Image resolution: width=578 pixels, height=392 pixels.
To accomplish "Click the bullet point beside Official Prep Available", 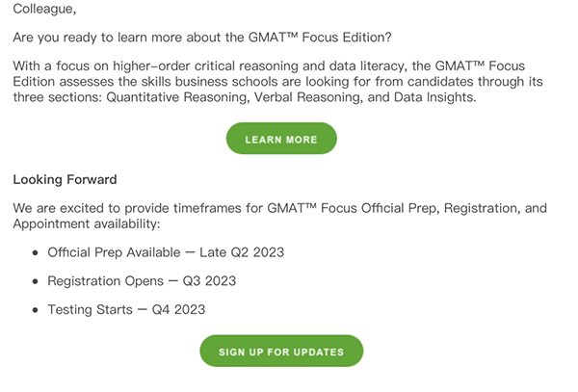I will point(34,252).
